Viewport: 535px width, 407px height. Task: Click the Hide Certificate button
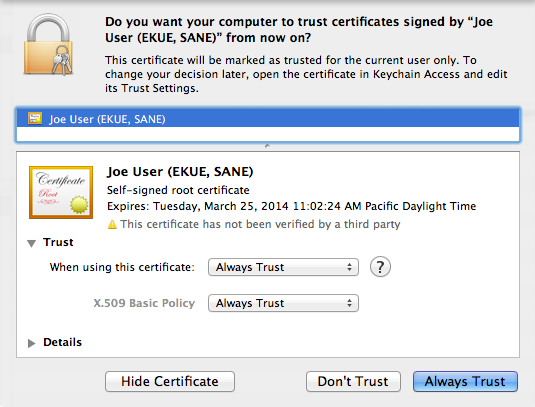tap(170, 381)
